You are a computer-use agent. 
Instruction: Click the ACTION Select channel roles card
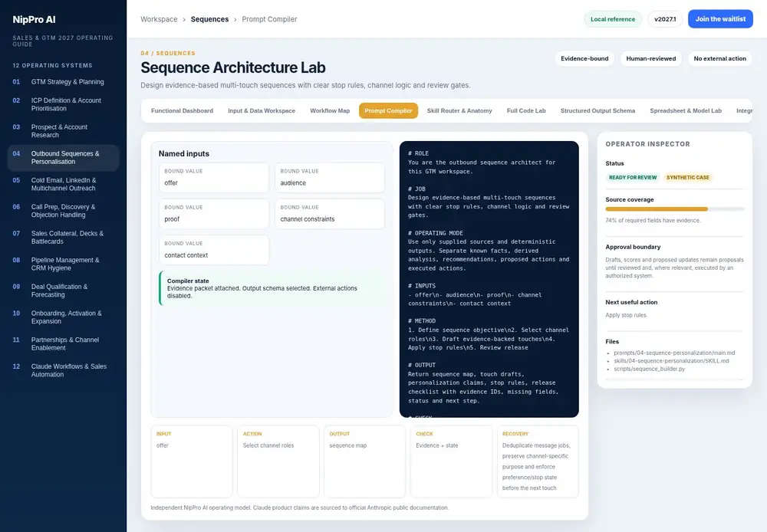coord(278,461)
